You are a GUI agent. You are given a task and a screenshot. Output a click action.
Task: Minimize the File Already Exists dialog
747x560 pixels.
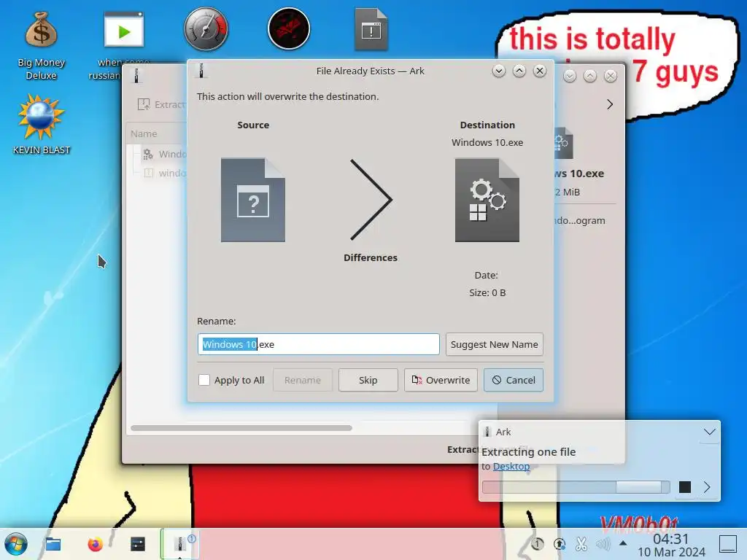tap(499, 71)
